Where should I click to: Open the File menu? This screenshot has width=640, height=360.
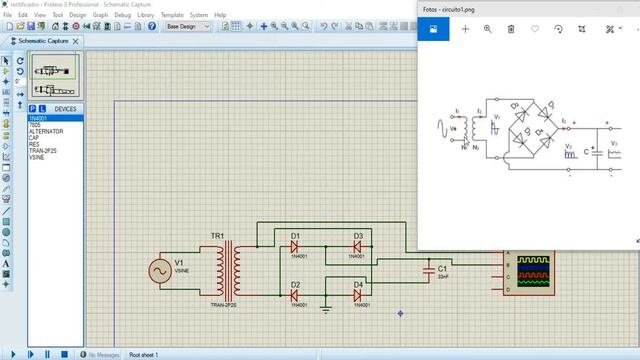tap(7, 15)
